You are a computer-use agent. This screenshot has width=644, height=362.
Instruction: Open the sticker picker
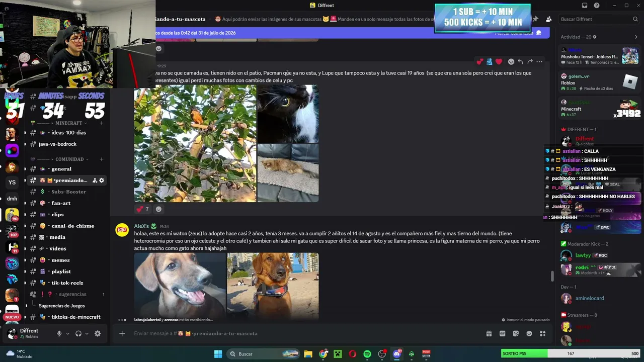point(516,333)
